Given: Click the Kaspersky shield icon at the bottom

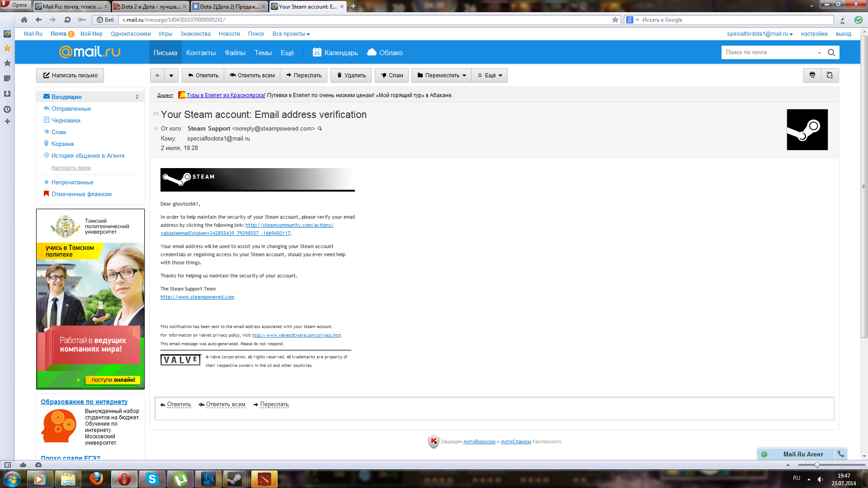Looking at the screenshot, I should pyautogui.click(x=433, y=441).
